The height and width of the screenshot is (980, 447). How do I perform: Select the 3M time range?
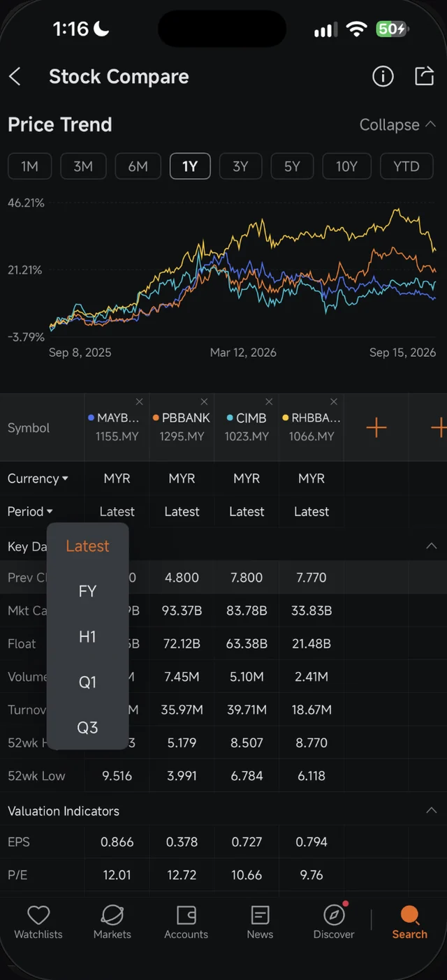point(83,166)
